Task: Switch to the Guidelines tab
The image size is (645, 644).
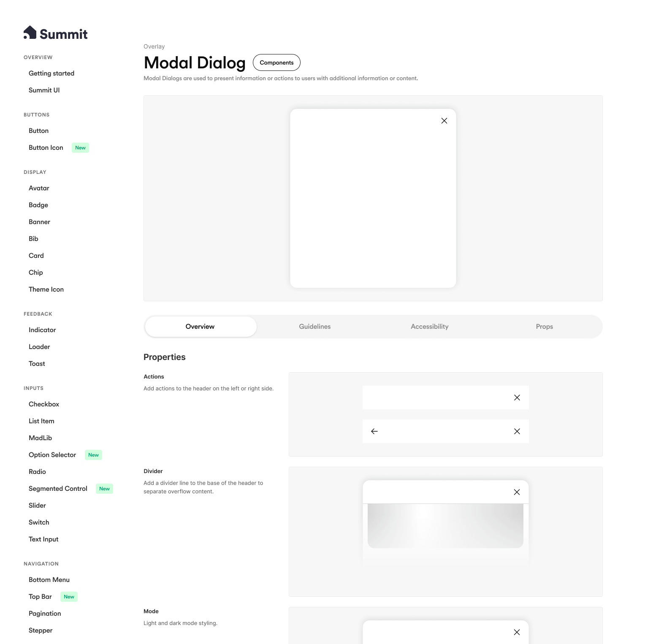Action: [x=314, y=327]
